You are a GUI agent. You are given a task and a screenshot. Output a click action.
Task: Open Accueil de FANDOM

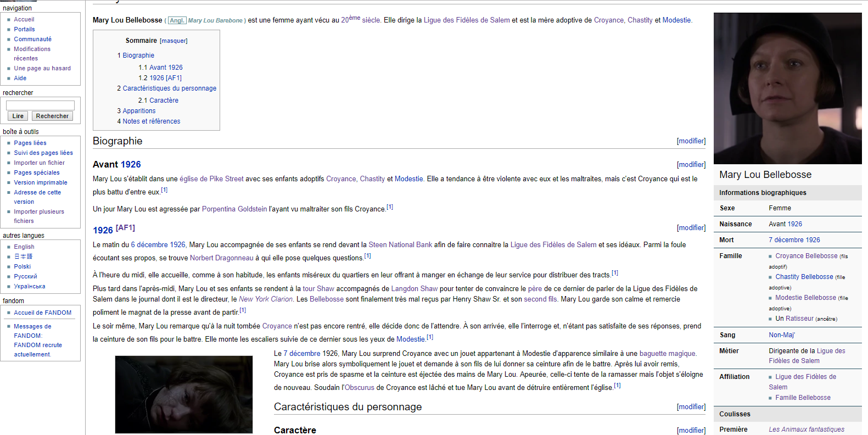pos(43,313)
